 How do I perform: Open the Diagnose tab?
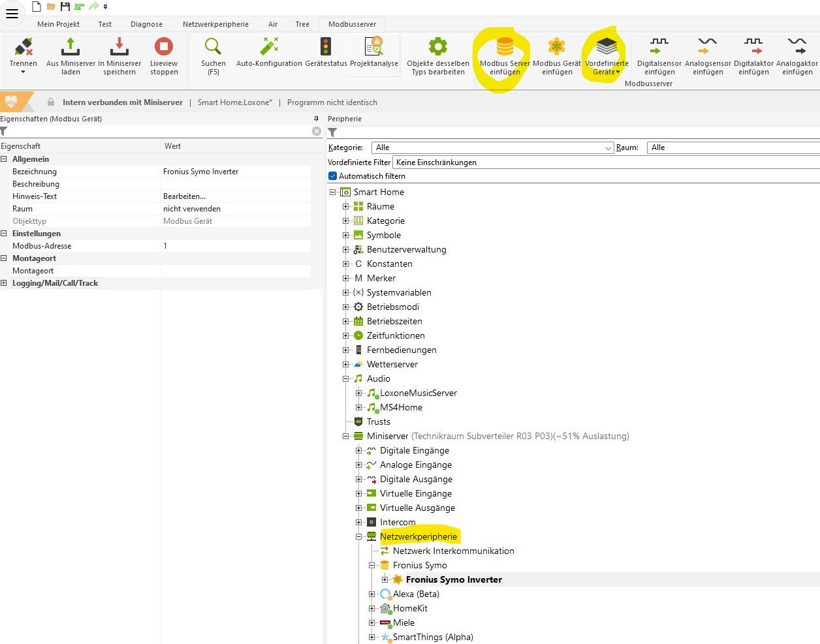click(x=146, y=24)
